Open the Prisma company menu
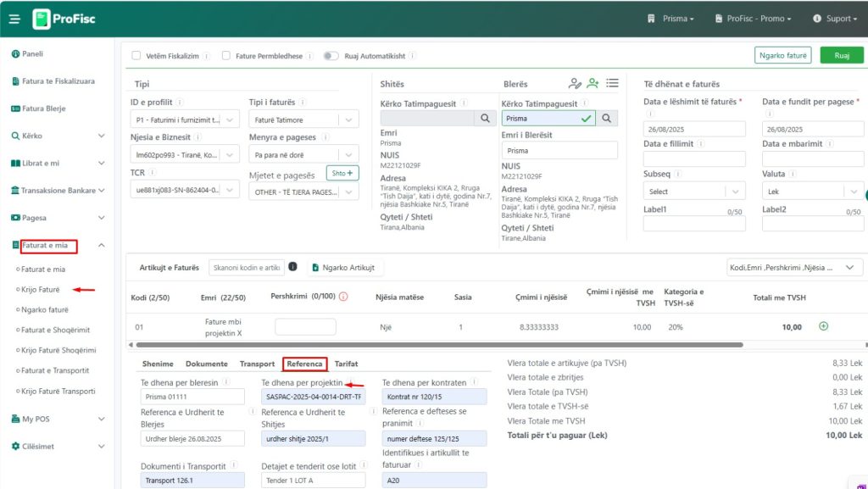The height and width of the screenshot is (489, 868). (670, 19)
